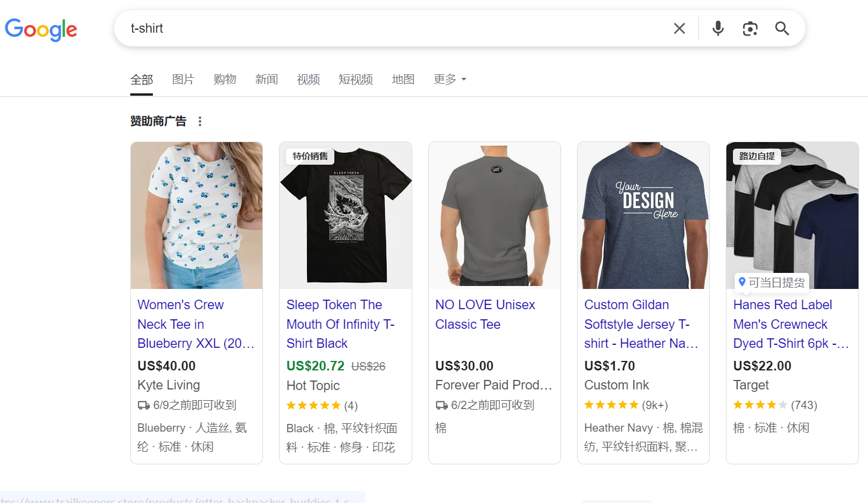Click the 路边自提 badge
868x503 pixels.
(757, 156)
